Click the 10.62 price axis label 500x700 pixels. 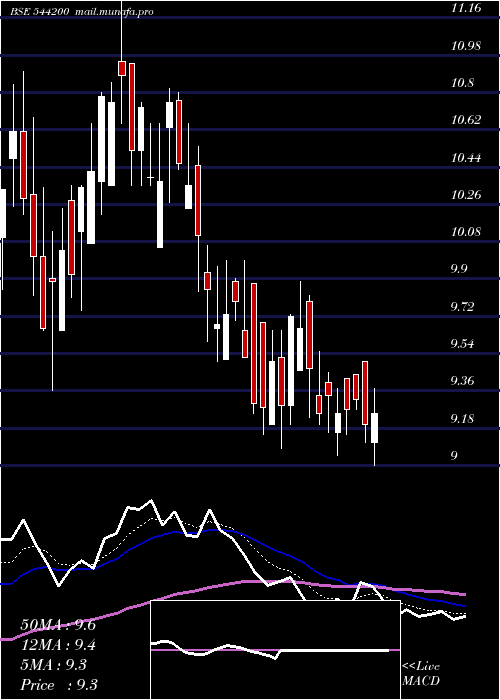click(466, 120)
